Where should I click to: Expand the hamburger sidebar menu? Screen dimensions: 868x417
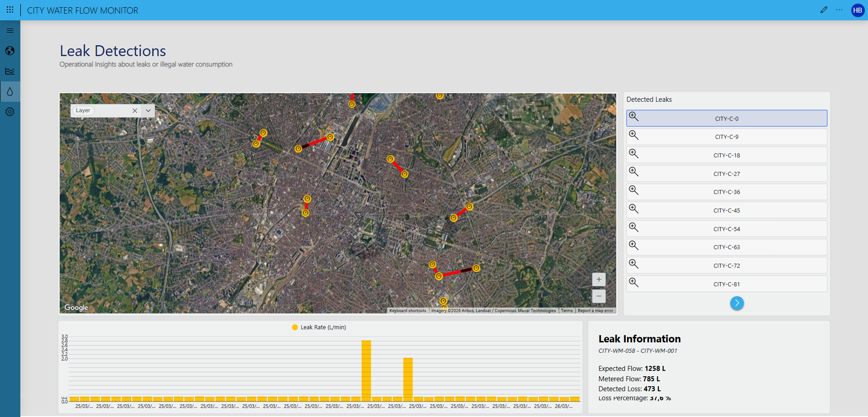point(10,31)
